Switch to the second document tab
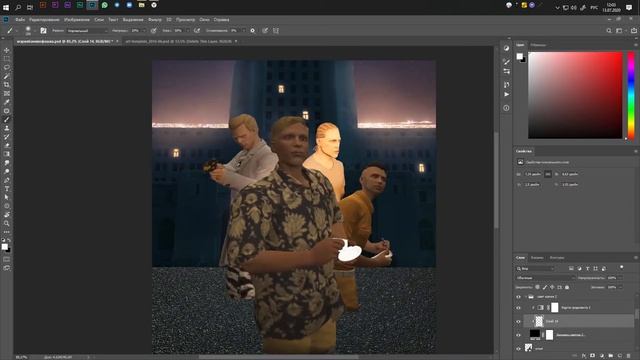640x360 pixels. point(178,41)
